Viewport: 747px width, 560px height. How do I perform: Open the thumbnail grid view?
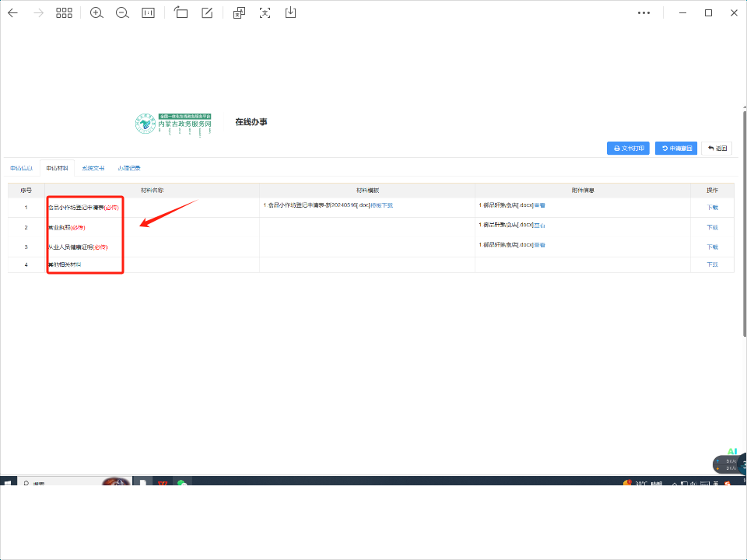pos(64,13)
